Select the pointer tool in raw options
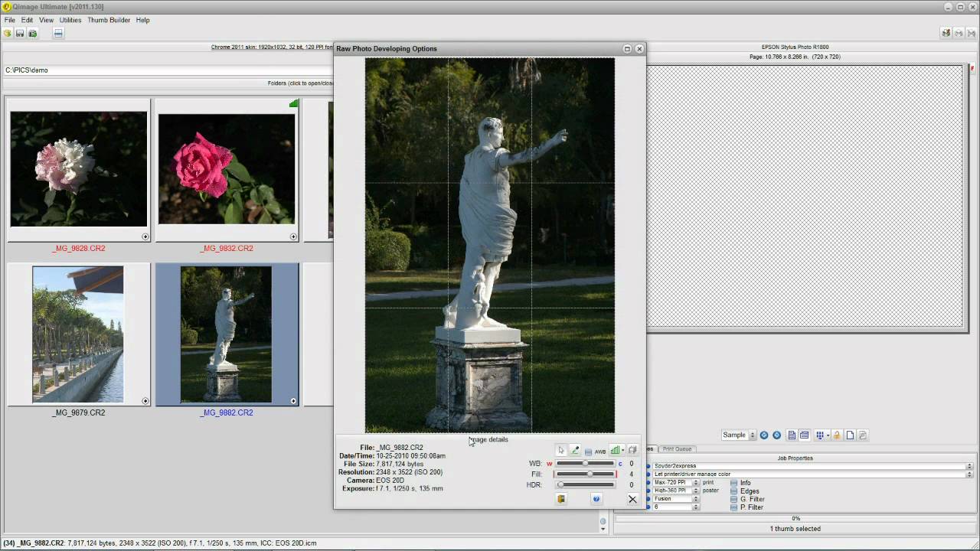980x551 pixels. pyautogui.click(x=561, y=451)
